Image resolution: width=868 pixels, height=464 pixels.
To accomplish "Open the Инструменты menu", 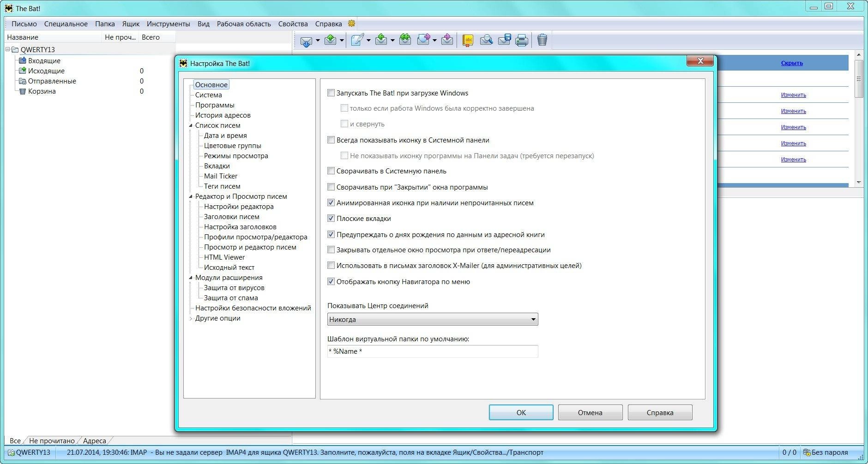I will coord(168,24).
